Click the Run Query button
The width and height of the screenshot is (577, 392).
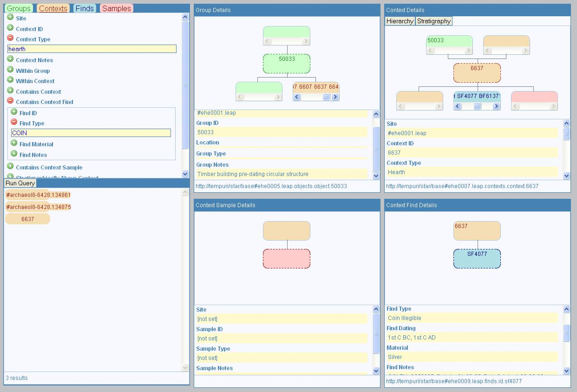coord(20,183)
